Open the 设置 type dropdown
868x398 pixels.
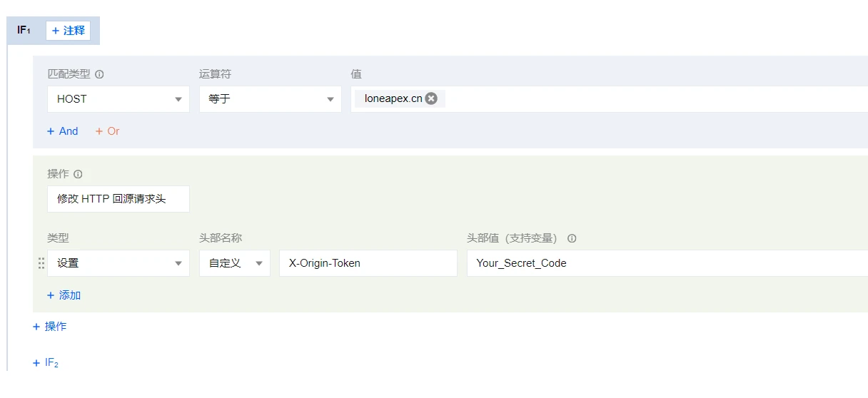(x=118, y=263)
